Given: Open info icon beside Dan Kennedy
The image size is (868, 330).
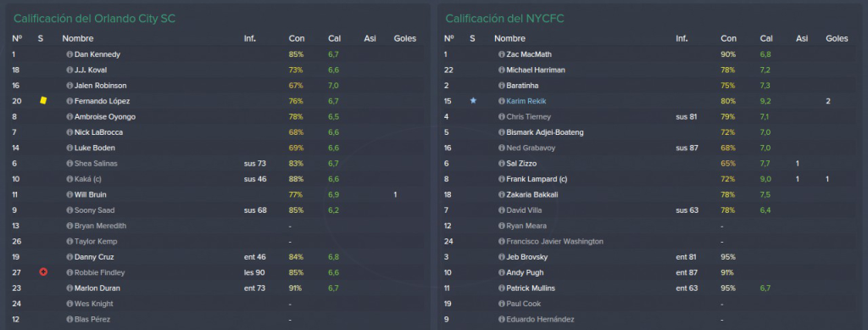Looking at the screenshot, I should click(x=70, y=55).
